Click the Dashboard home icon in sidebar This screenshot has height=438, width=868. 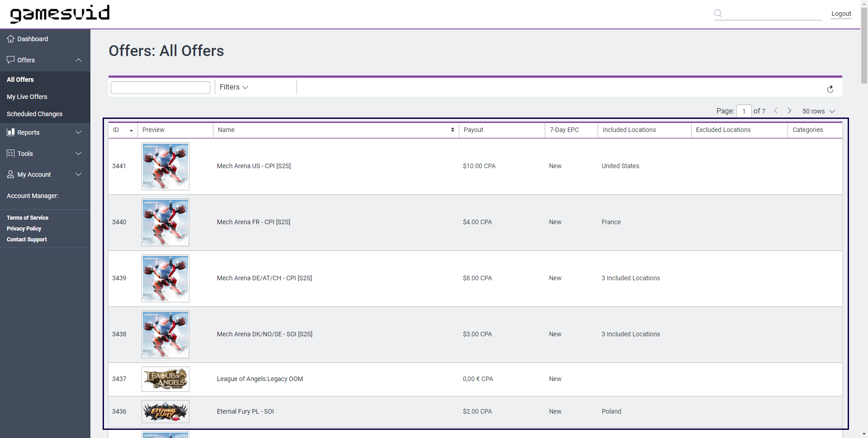pyautogui.click(x=11, y=39)
